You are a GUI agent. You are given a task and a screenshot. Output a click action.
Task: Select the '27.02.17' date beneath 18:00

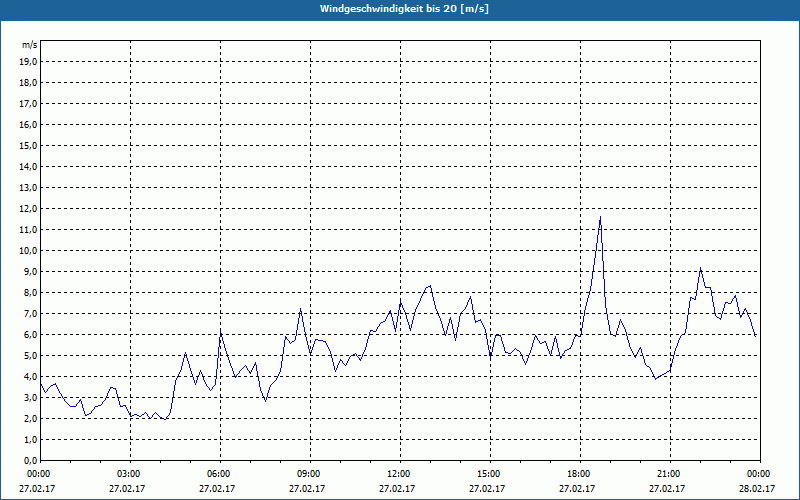[578, 488]
